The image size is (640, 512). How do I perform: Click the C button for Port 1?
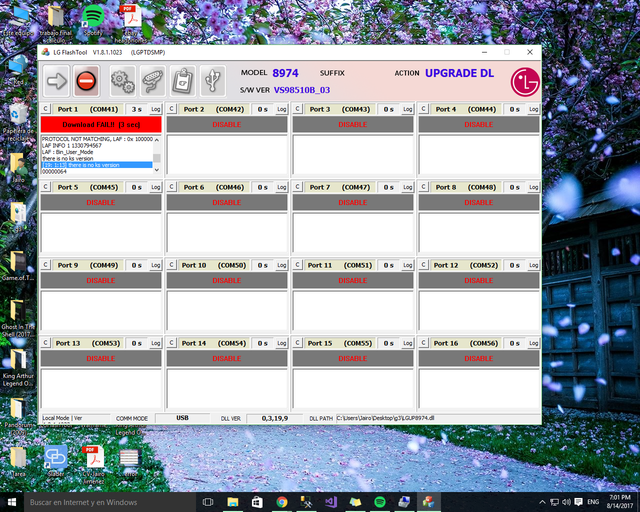(x=45, y=109)
